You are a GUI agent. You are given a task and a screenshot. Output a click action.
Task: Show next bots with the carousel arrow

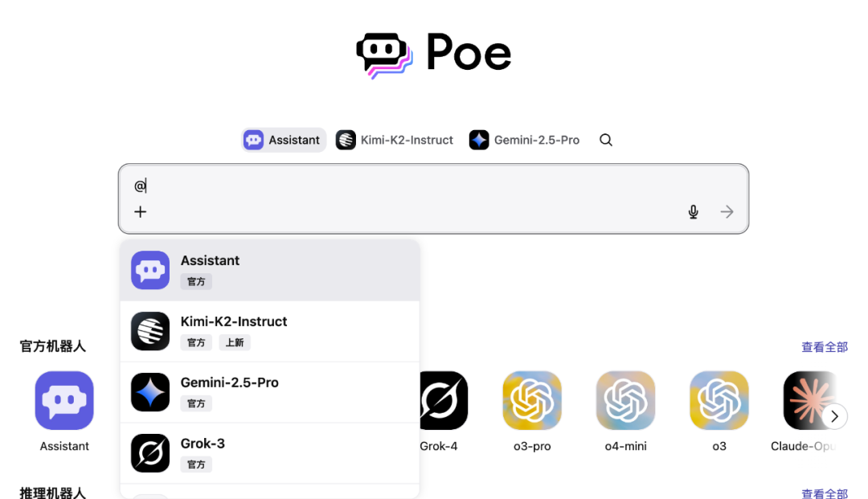834,416
